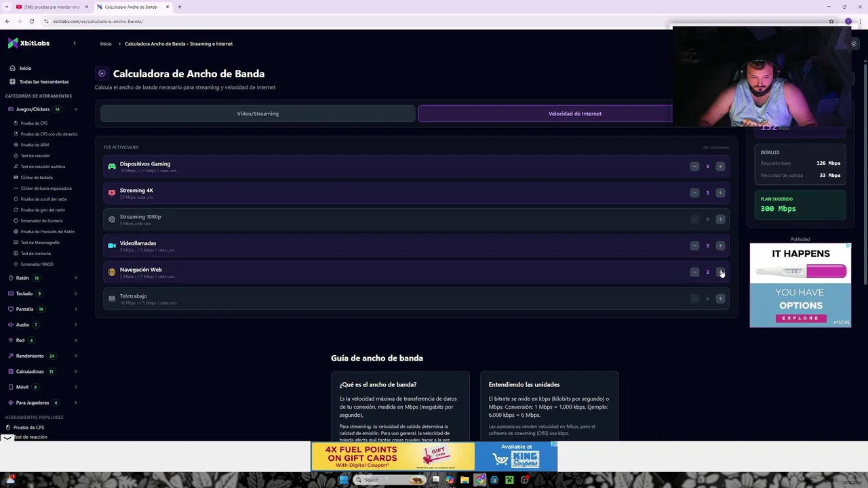Image resolution: width=868 pixels, height=488 pixels.
Task: Click the browser back button
Action: coord(7,21)
